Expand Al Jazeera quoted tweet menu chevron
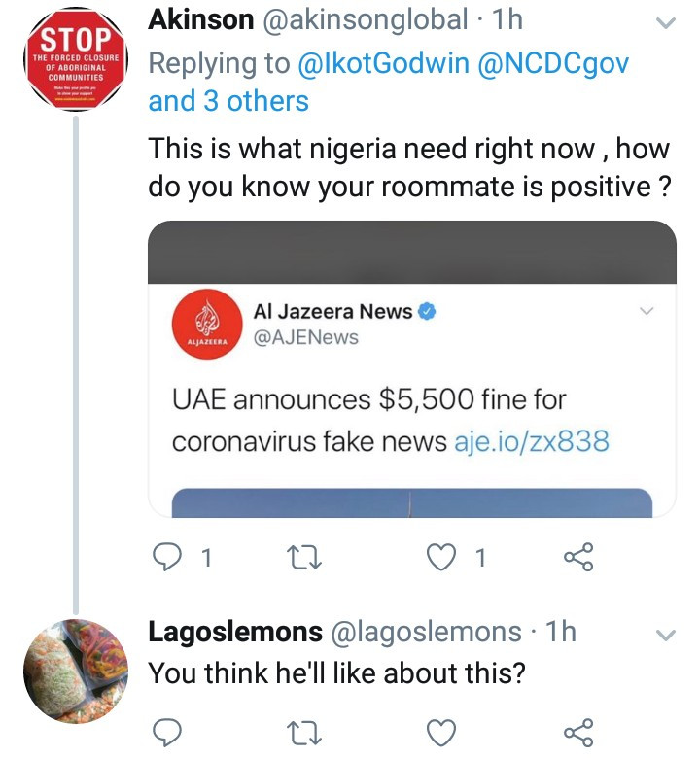700x758 pixels. coord(647,311)
